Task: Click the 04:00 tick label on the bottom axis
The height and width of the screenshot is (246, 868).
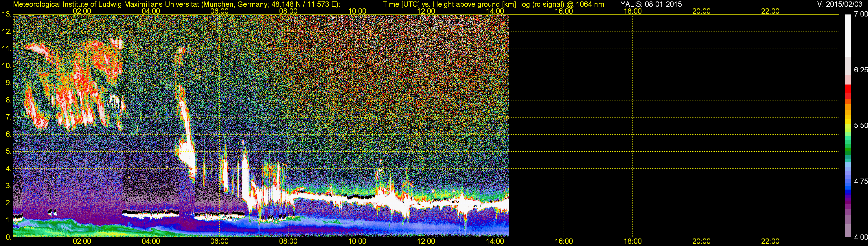Action: 151,241
